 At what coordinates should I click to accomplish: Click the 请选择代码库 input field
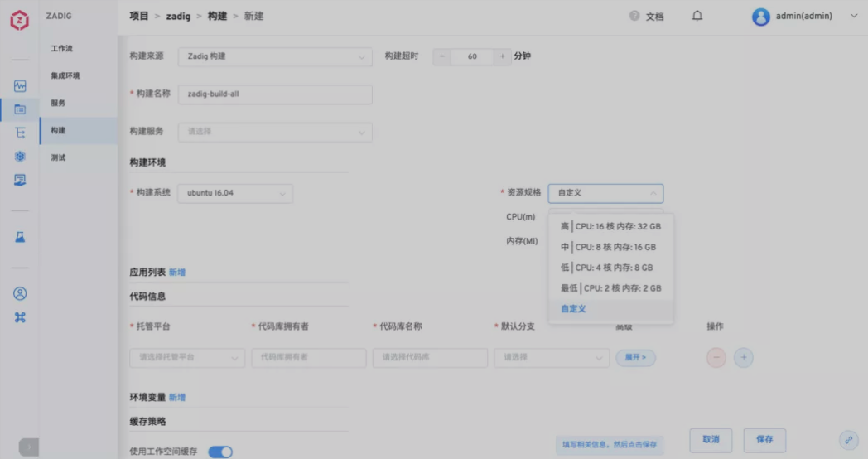click(x=430, y=358)
